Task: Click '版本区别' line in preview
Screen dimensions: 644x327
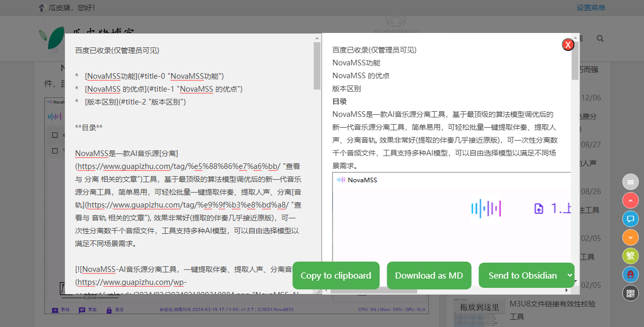Action: (x=346, y=89)
